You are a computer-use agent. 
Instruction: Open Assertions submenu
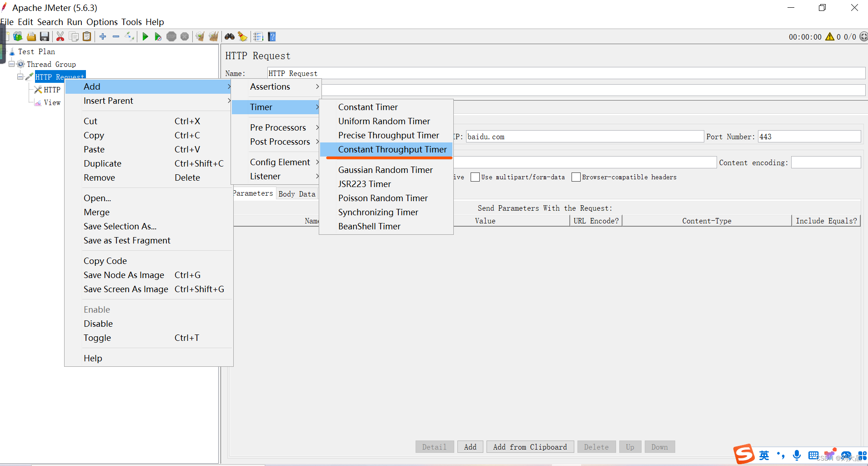(x=276, y=86)
